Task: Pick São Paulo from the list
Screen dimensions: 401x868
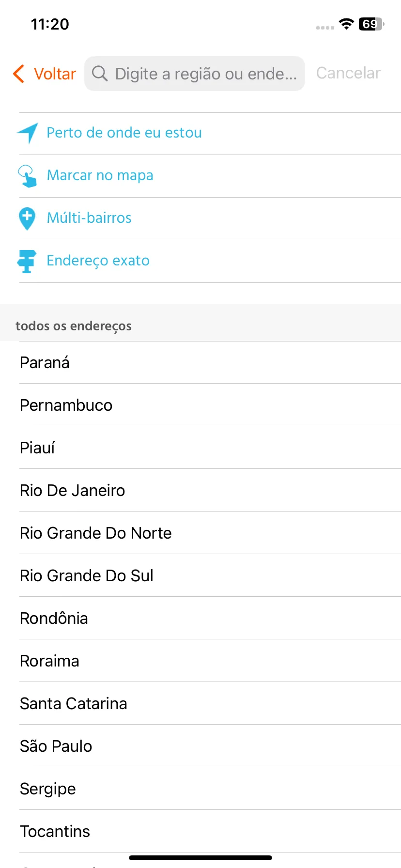Action: coord(210,746)
